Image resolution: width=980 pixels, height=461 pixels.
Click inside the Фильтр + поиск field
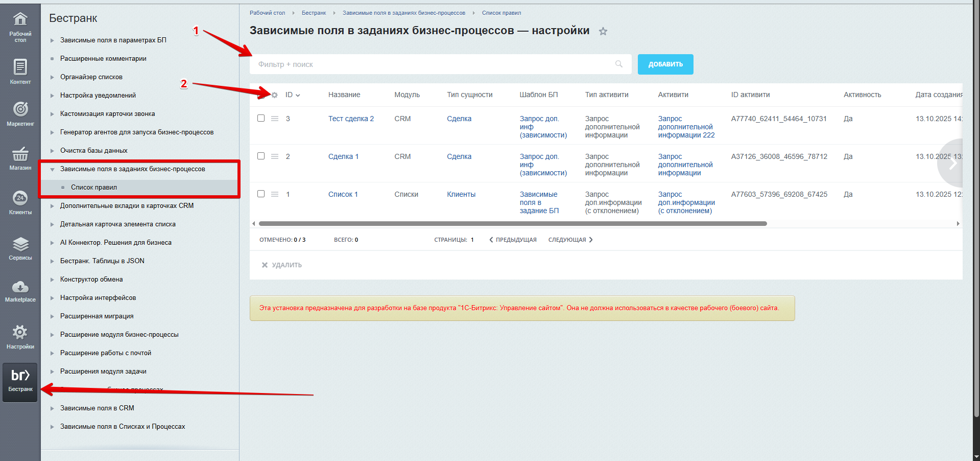click(x=357, y=64)
